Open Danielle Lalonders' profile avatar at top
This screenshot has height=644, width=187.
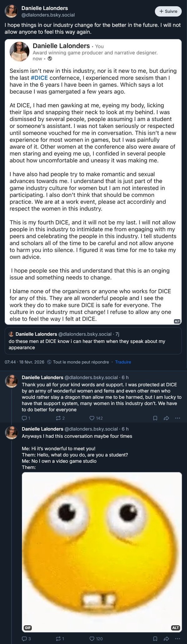point(11,11)
